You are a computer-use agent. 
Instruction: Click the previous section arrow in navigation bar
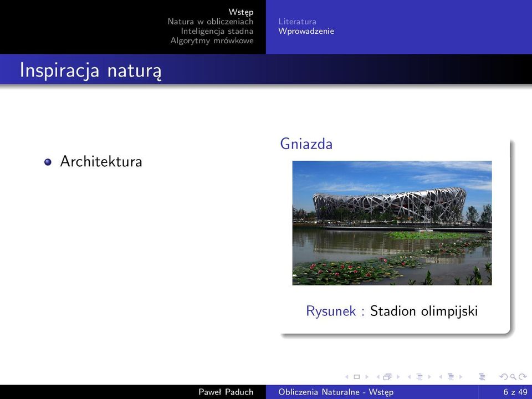tap(441, 377)
